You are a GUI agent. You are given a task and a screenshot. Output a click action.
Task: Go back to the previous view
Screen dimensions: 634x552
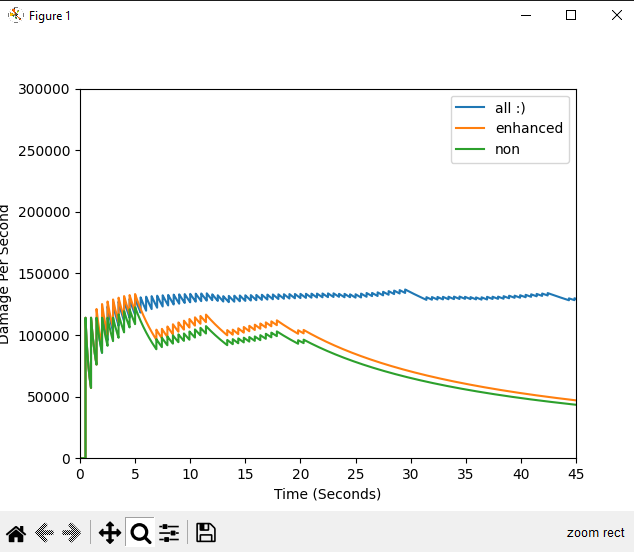[x=44, y=533]
